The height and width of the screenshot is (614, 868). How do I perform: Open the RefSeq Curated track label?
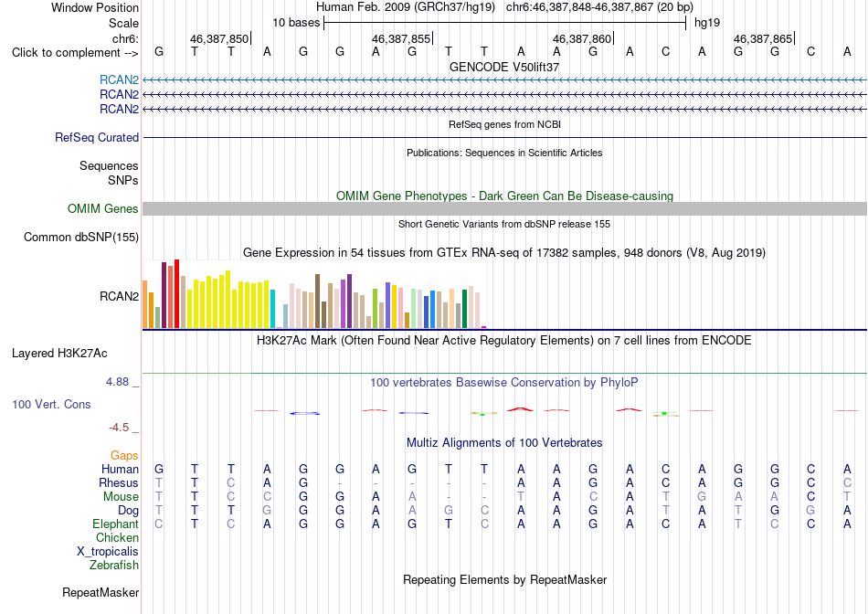(x=97, y=137)
